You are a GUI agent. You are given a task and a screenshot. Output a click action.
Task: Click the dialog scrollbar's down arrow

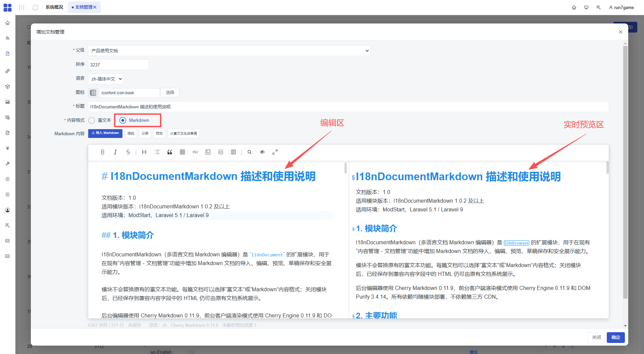click(625, 325)
